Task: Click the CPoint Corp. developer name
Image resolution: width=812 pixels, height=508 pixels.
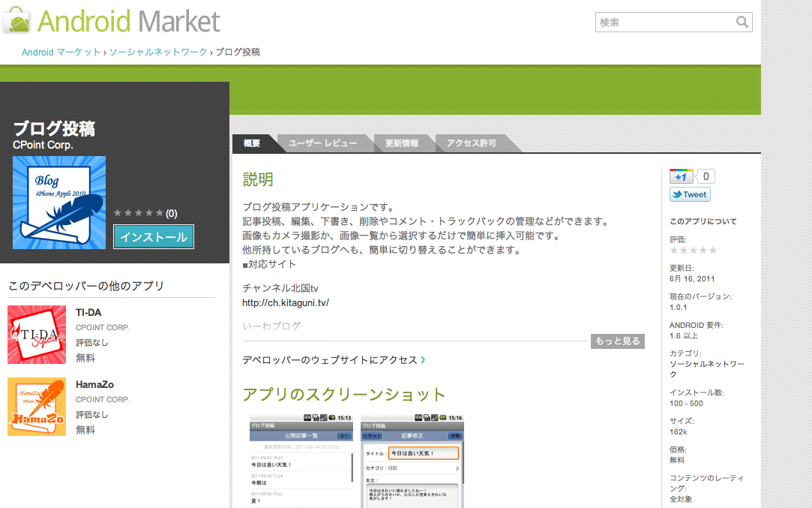Action: click(43, 145)
